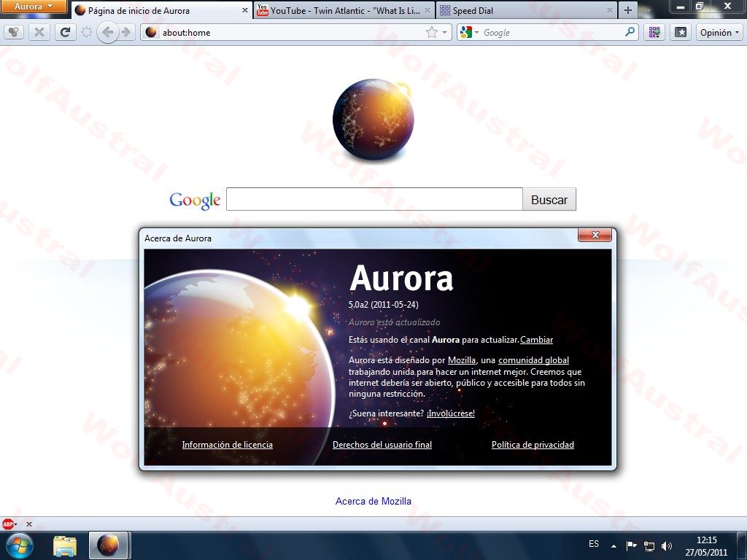Restore down the Aurora browser window
The image size is (747, 560).
(x=700, y=6)
